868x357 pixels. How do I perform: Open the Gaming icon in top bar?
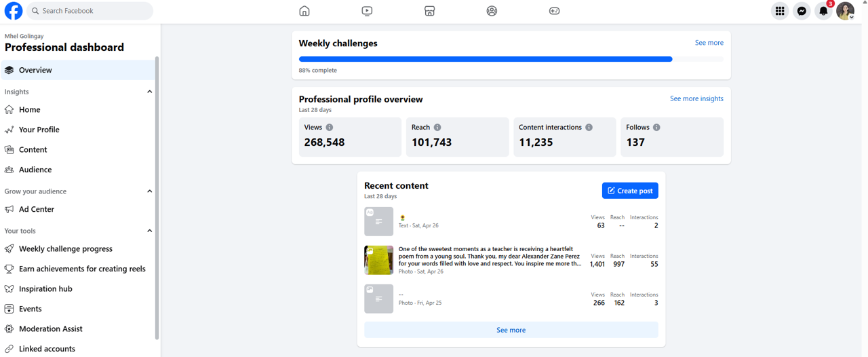click(554, 11)
